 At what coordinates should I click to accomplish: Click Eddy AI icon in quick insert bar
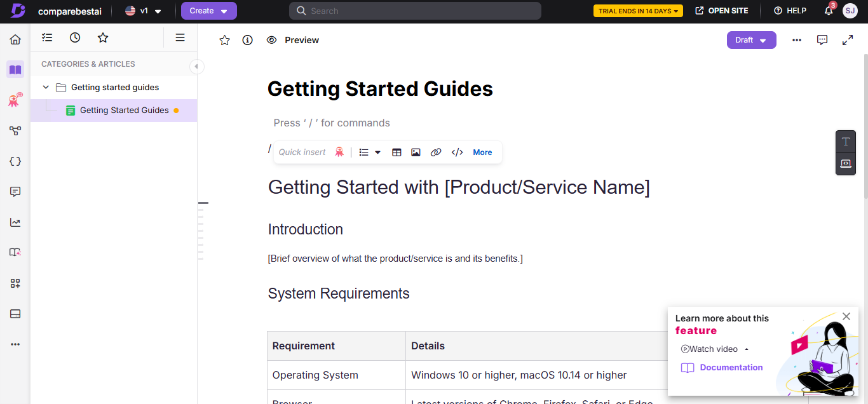point(339,152)
